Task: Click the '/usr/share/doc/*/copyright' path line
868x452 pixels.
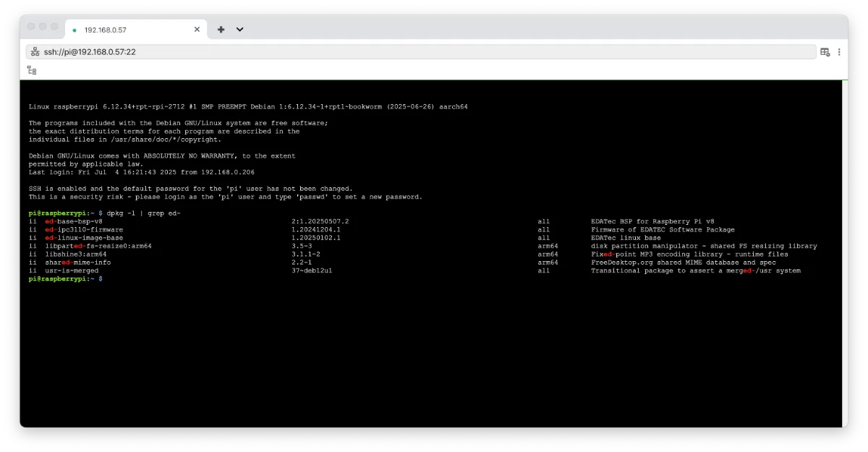Action: [x=125, y=140]
